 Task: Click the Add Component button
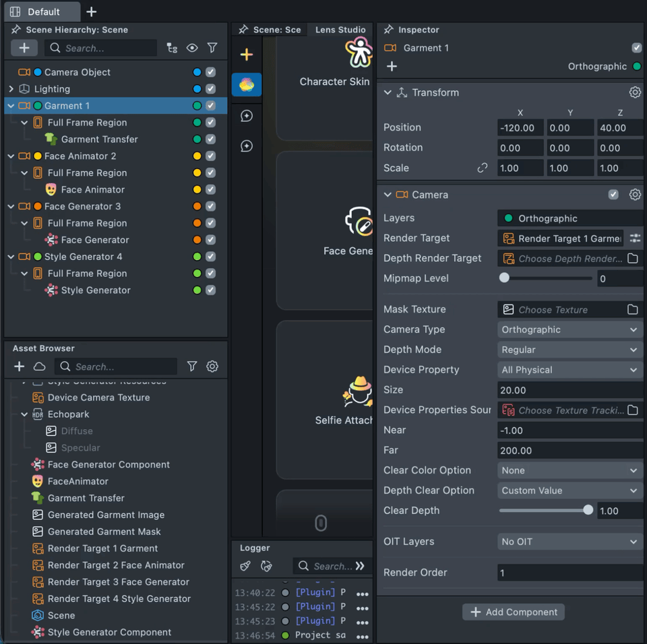[x=514, y=612]
